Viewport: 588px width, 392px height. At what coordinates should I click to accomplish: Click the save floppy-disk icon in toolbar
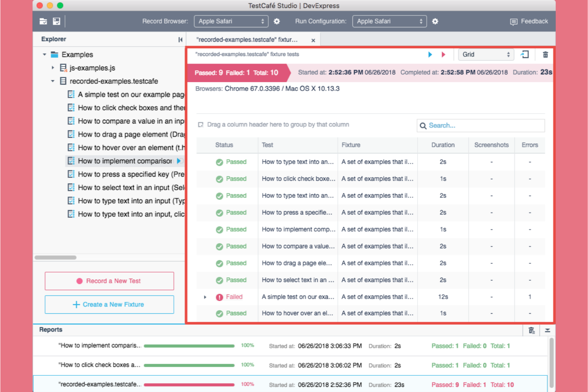pyautogui.click(x=56, y=21)
